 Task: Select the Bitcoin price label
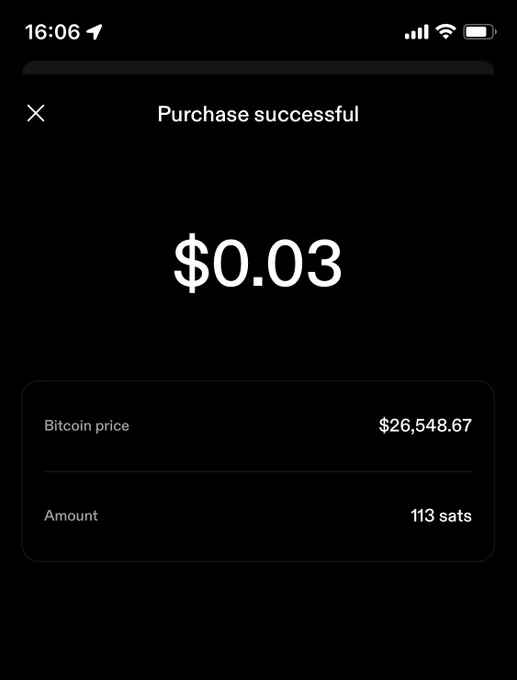point(87,426)
